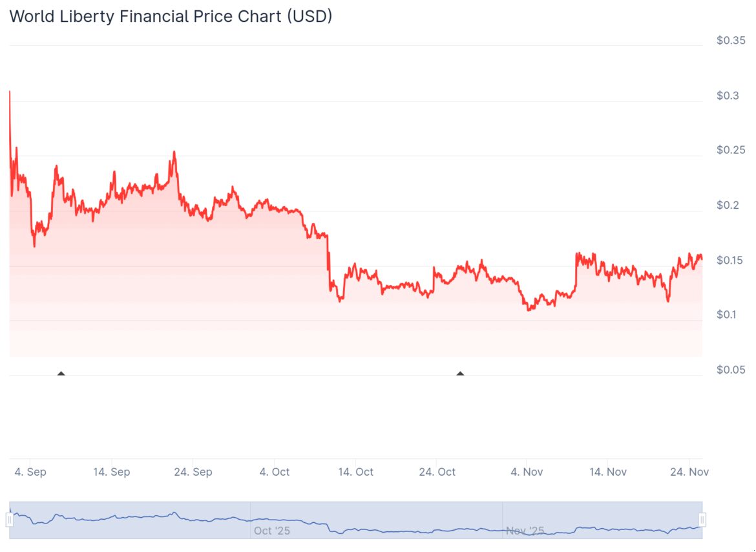Click the Oct '25 label in the navigator
The image size is (756, 552).
(x=272, y=531)
